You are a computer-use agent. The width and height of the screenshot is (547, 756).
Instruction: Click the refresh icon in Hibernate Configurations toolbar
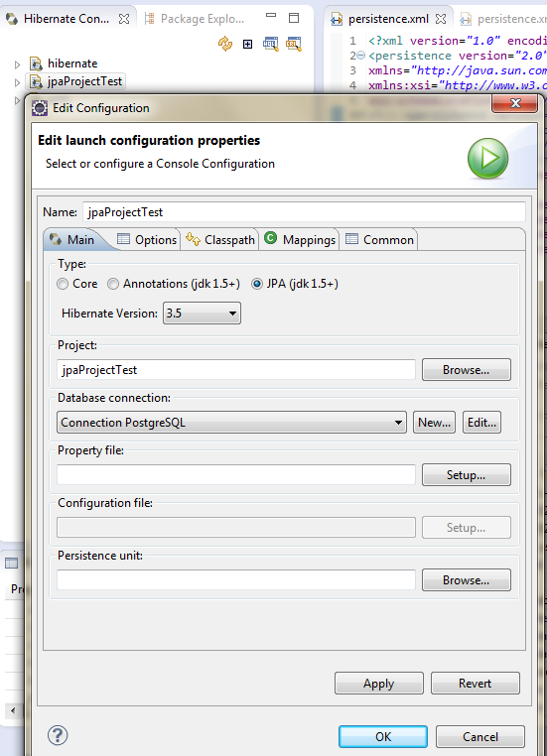pyautogui.click(x=225, y=44)
